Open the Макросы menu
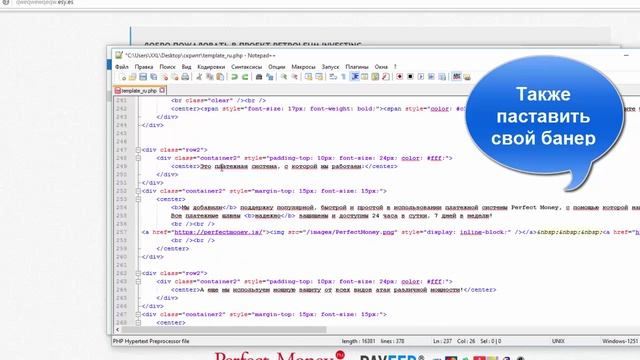The image size is (640, 360). 303,67
